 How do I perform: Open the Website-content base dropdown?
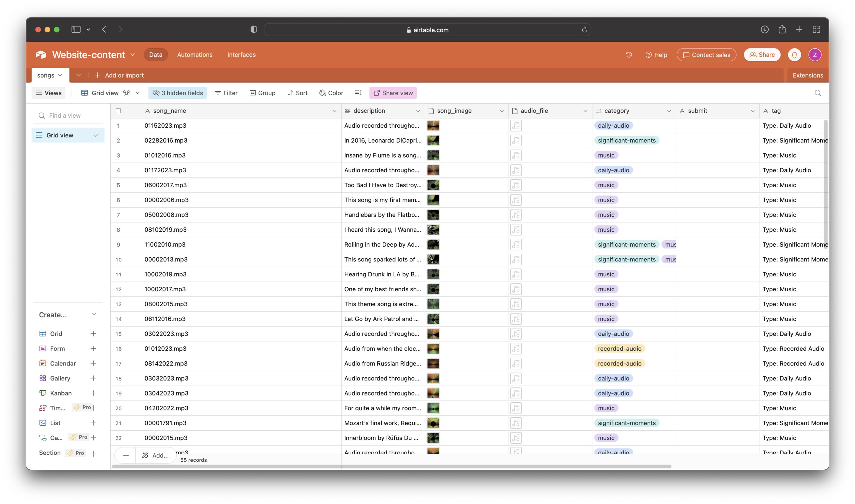132,55
